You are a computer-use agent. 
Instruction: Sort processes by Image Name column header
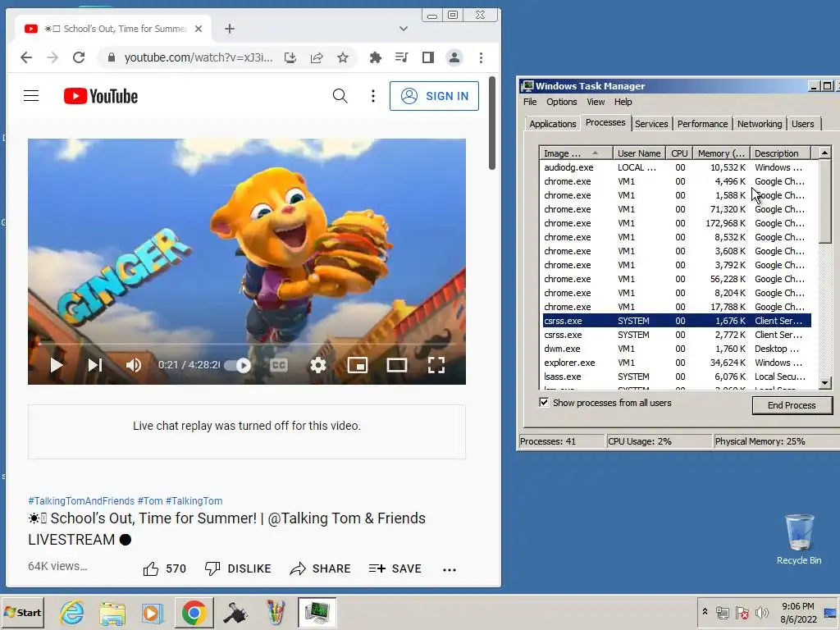click(576, 153)
